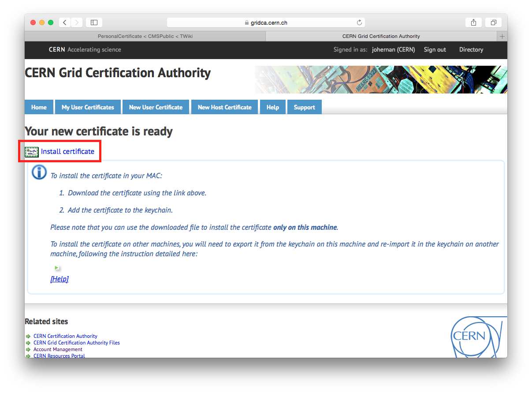Image resolution: width=532 pixels, height=393 pixels.
Task: Open the New Host Certificate tab
Action: point(225,107)
